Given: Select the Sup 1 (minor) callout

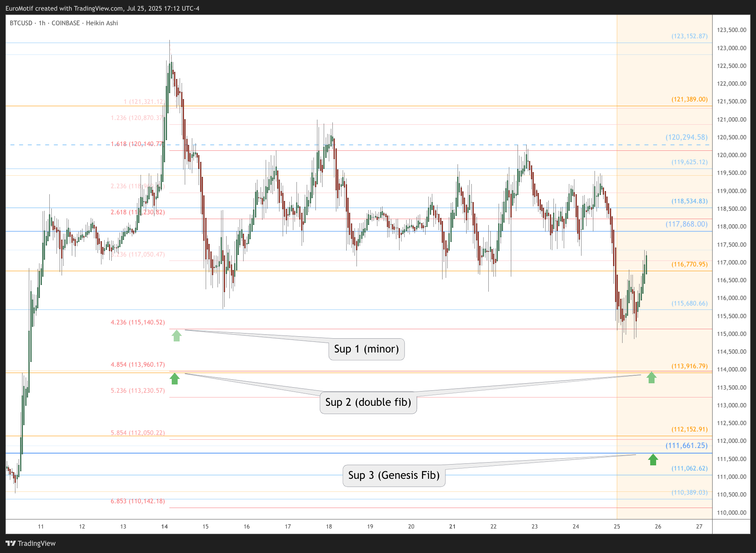Looking at the screenshot, I should [x=366, y=349].
